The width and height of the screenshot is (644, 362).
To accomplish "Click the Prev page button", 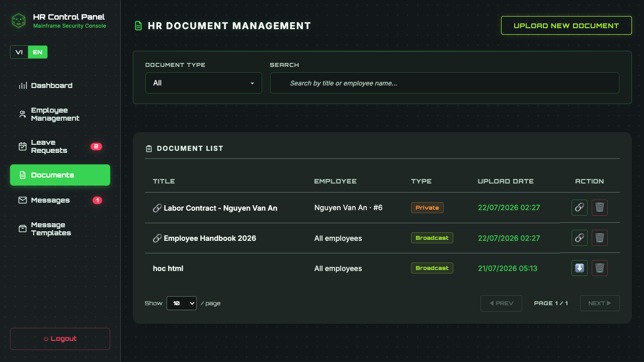I will (501, 303).
